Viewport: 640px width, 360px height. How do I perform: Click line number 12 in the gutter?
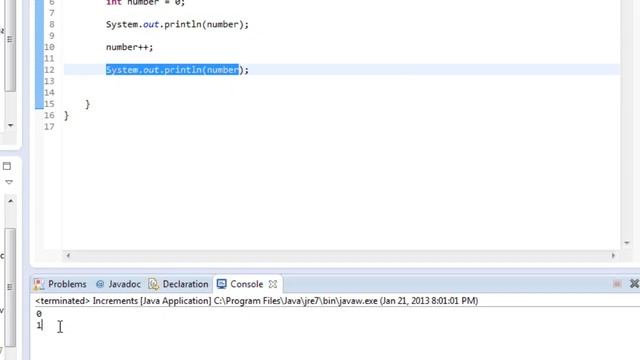49,70
